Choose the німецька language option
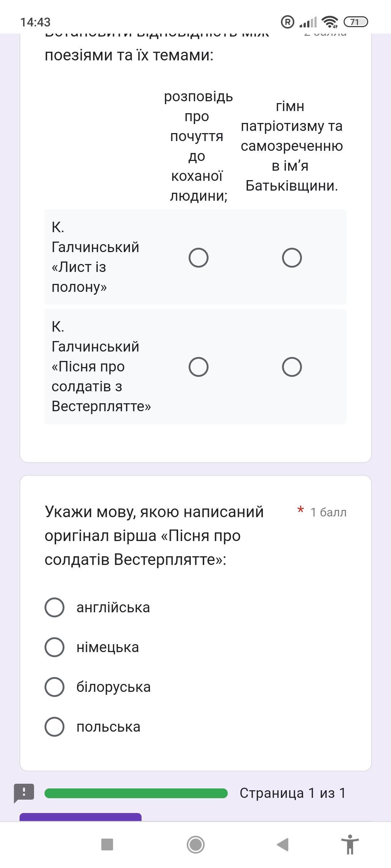Viewport: 391px width, 868px height. click(54, 647)
